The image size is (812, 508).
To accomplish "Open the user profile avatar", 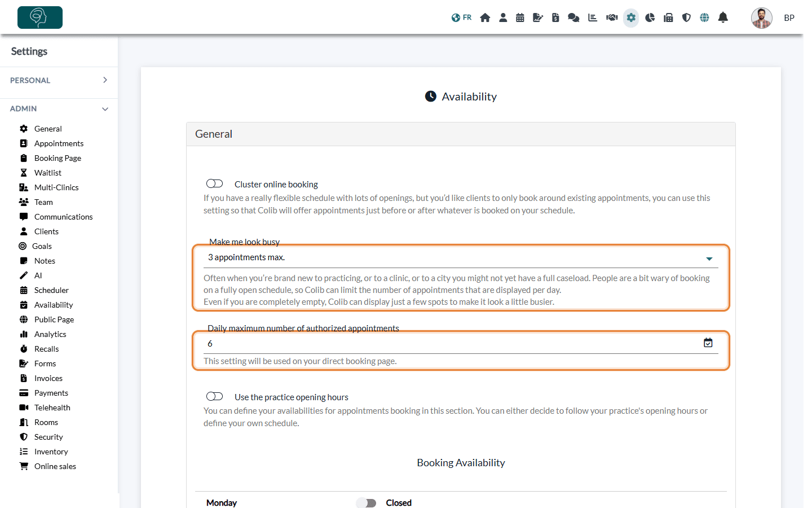I will [761, 18].
